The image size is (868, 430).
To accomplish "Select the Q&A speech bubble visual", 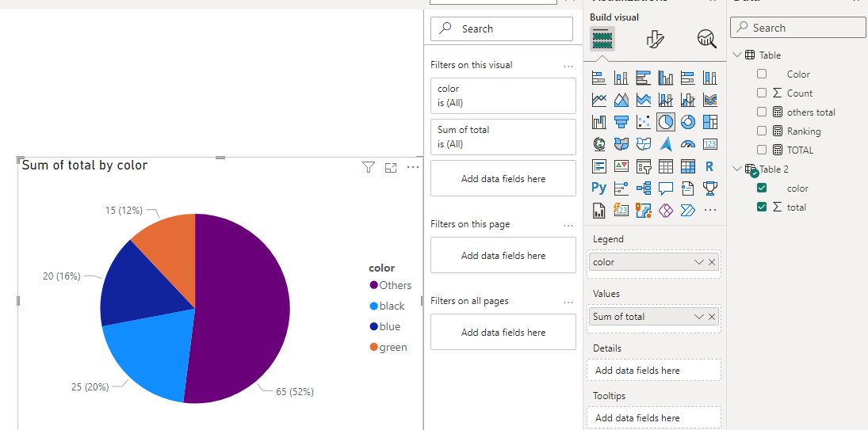I will [665, 188].
